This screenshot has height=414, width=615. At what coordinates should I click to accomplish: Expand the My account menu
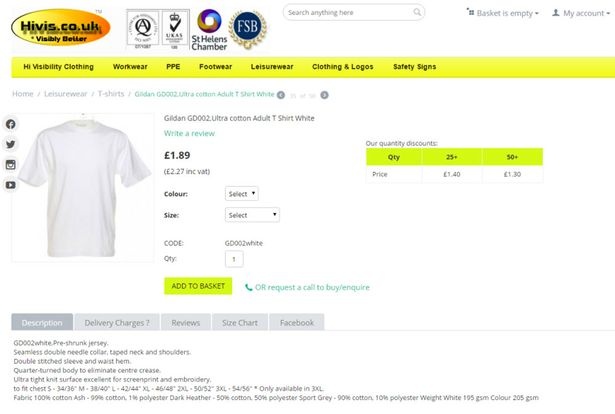coord(578,13)
